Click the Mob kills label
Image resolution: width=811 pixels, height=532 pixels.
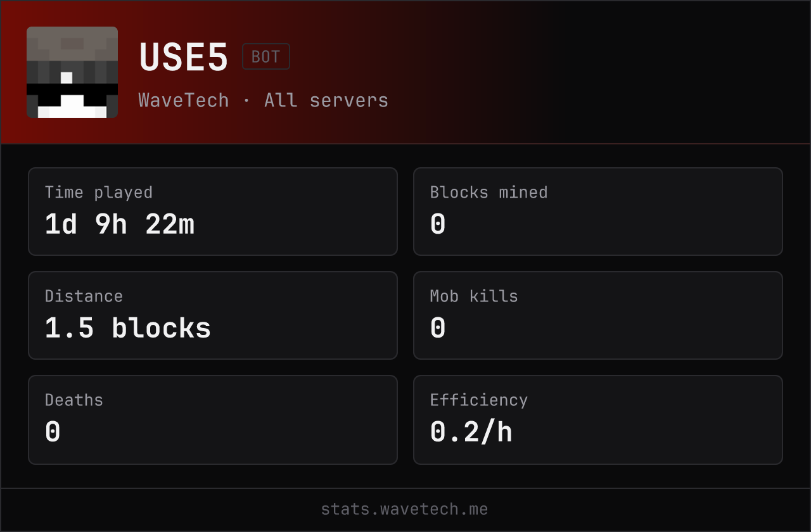[474, 296]
